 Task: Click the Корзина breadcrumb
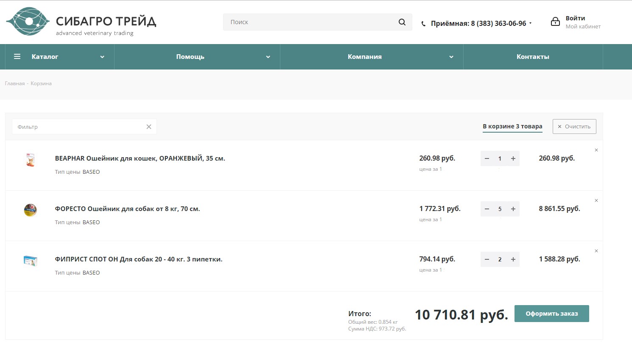pos(41,83)
